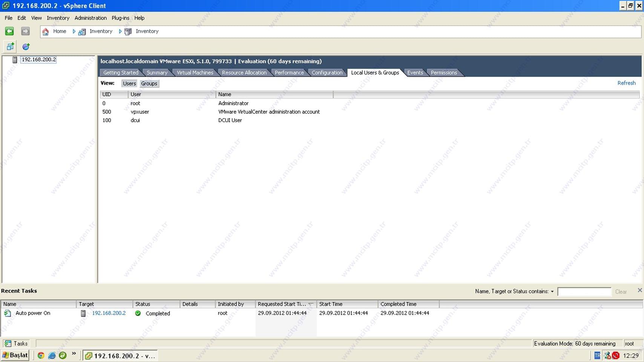Switch to Resource Allocation tab

(x=244, y=73)
